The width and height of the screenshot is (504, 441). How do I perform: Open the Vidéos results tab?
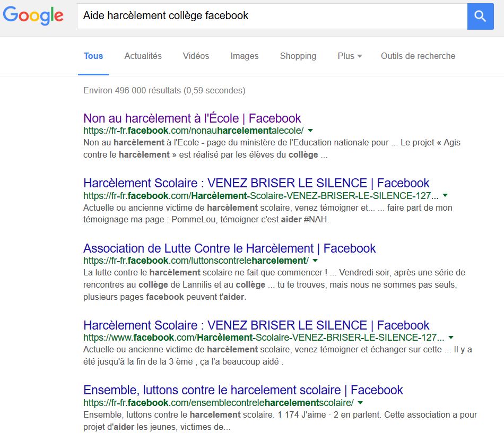coord(196,56)
